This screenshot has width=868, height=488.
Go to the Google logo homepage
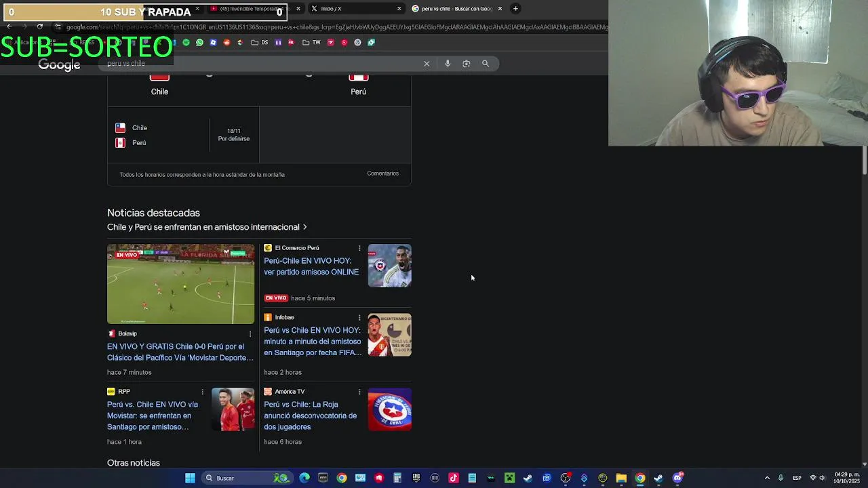pos(59,65)
